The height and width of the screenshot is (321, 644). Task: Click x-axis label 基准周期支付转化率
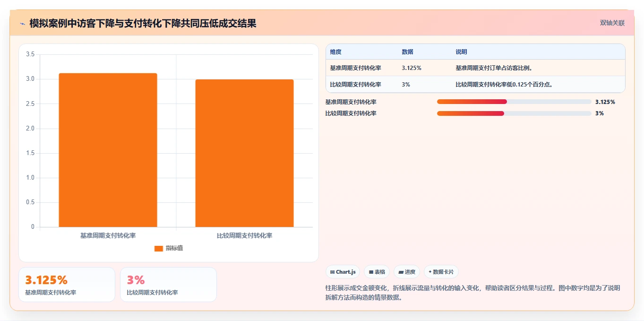click(108, 235)
